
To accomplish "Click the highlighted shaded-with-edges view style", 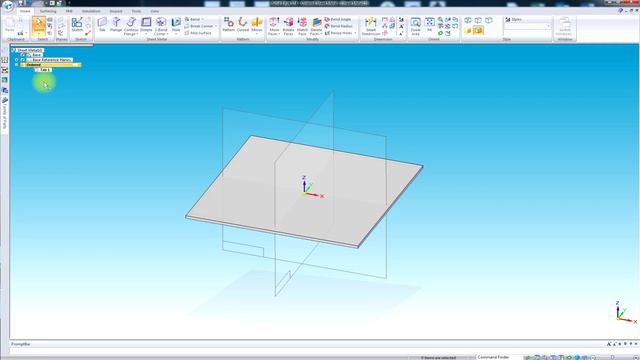I will click(x=478, y=30).
